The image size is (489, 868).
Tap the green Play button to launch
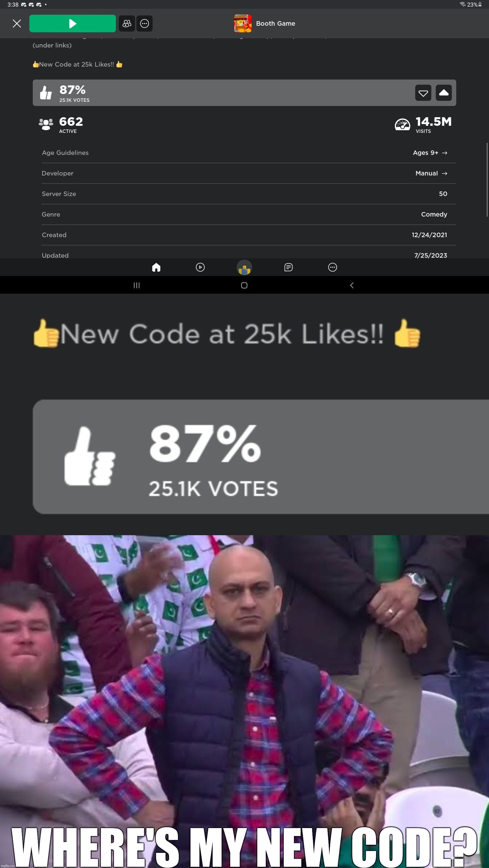click(73, 23)
